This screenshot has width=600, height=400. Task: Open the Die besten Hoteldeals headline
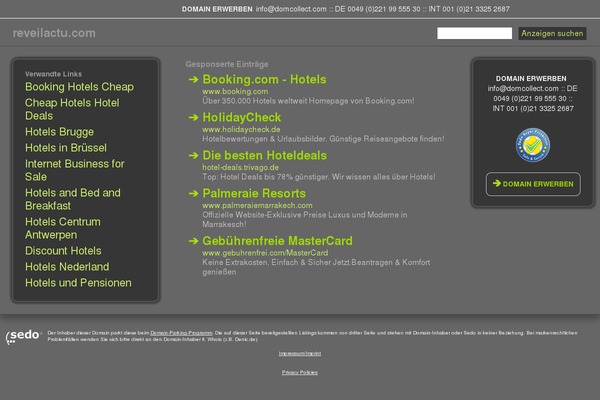point(264,155)
